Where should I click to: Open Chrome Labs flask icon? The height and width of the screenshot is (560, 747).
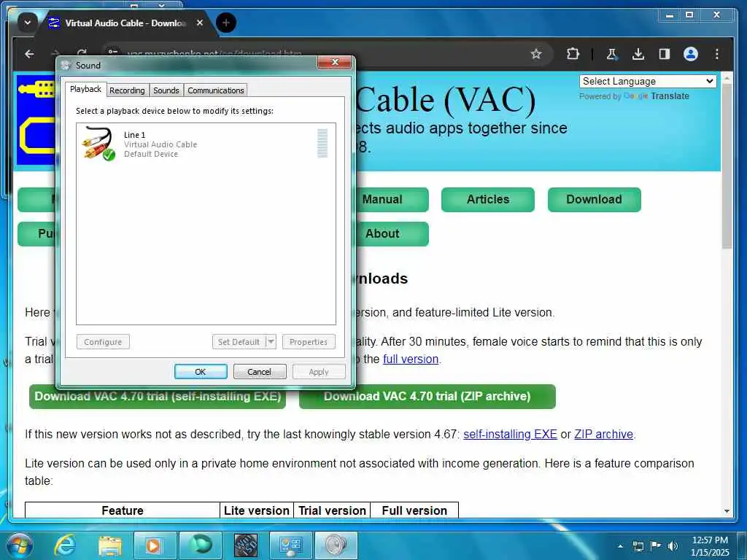[x=612, y=54]
